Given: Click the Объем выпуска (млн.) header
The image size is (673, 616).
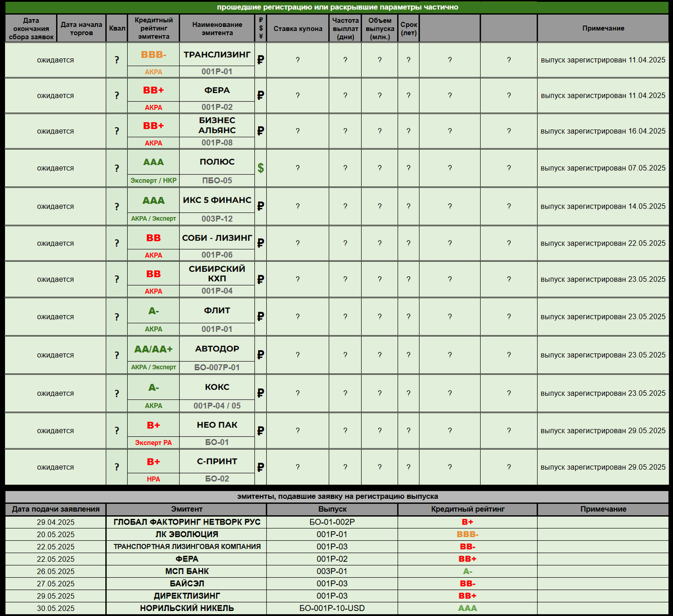Looking at the screenshot, I should click(x=380, y=29).
